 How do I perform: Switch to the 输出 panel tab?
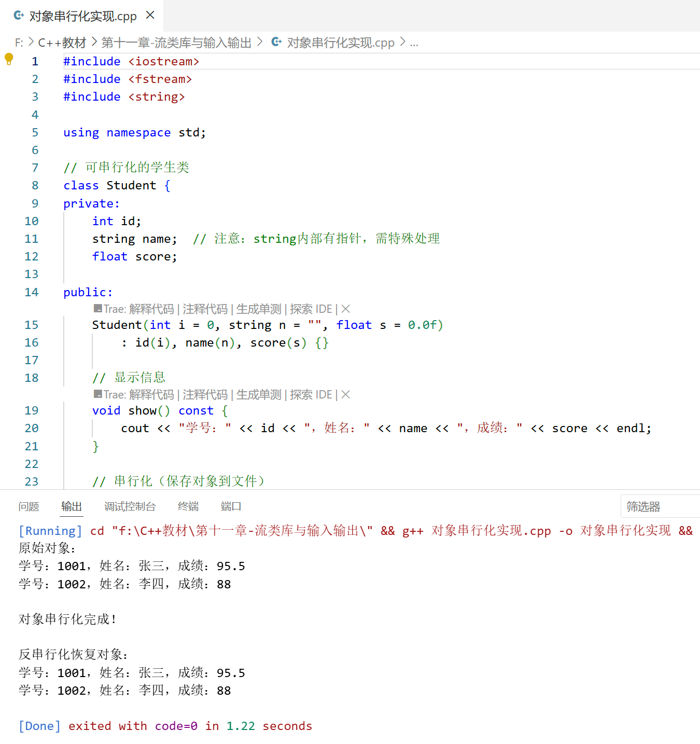tap(72, 506)
